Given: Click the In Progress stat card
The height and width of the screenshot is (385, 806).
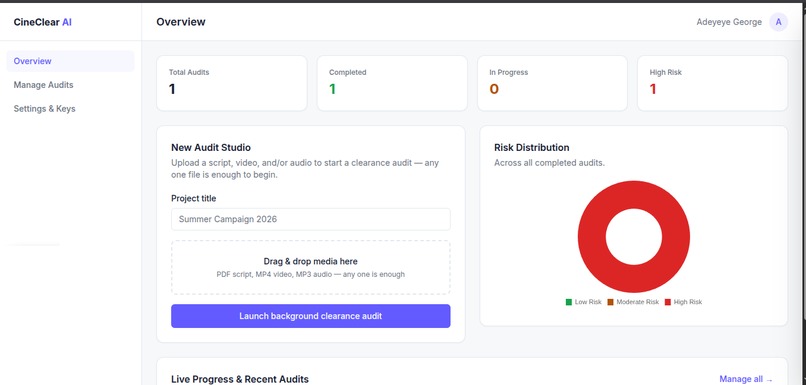Looking at the screenshot, I should coord(552,83).
